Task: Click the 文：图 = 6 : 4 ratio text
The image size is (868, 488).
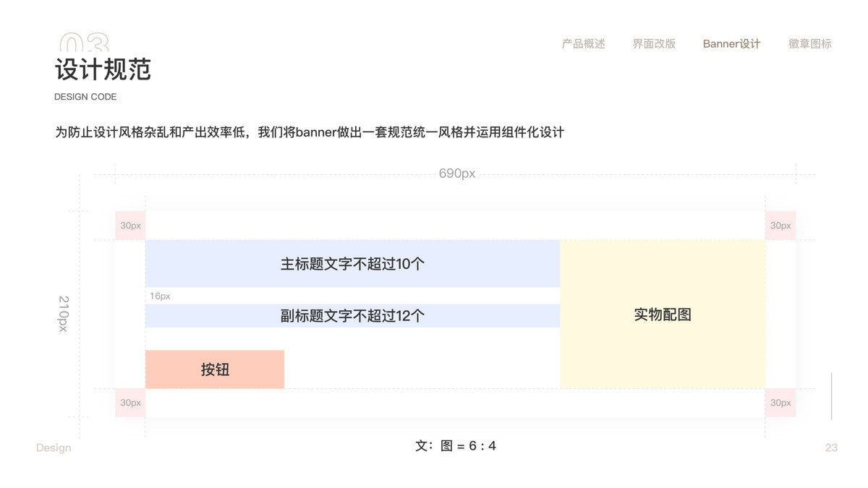Action: (x=456, y=446)
